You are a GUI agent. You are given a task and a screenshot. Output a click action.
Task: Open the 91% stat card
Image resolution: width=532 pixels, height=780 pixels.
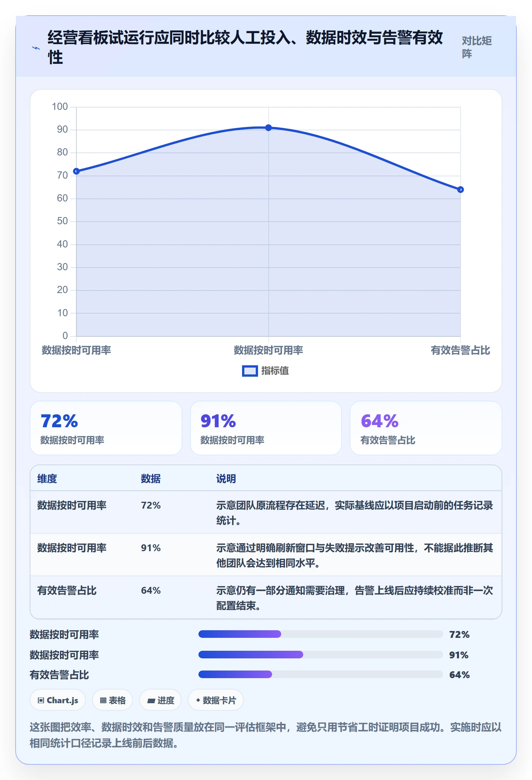tap(266, 428)
